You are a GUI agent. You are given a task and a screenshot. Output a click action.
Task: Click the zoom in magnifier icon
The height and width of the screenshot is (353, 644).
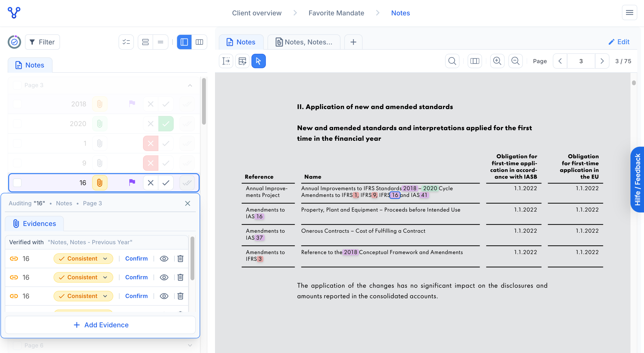[497, 61]
